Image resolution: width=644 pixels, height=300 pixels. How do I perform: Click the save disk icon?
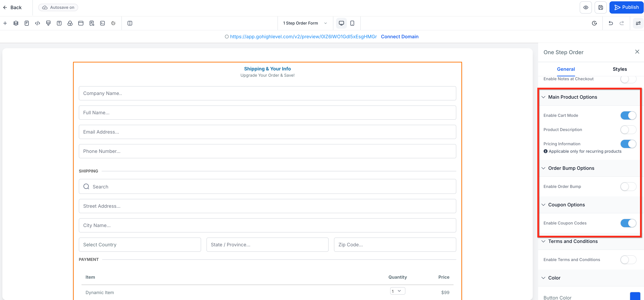click(x=600, y=7)
